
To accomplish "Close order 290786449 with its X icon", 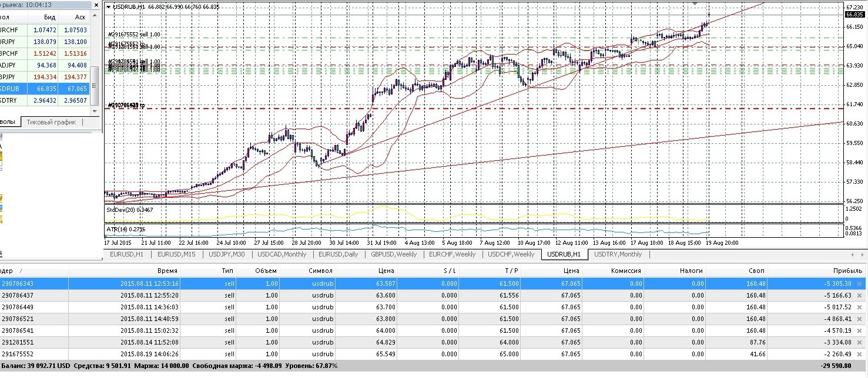I will click(x=859, y=307).
